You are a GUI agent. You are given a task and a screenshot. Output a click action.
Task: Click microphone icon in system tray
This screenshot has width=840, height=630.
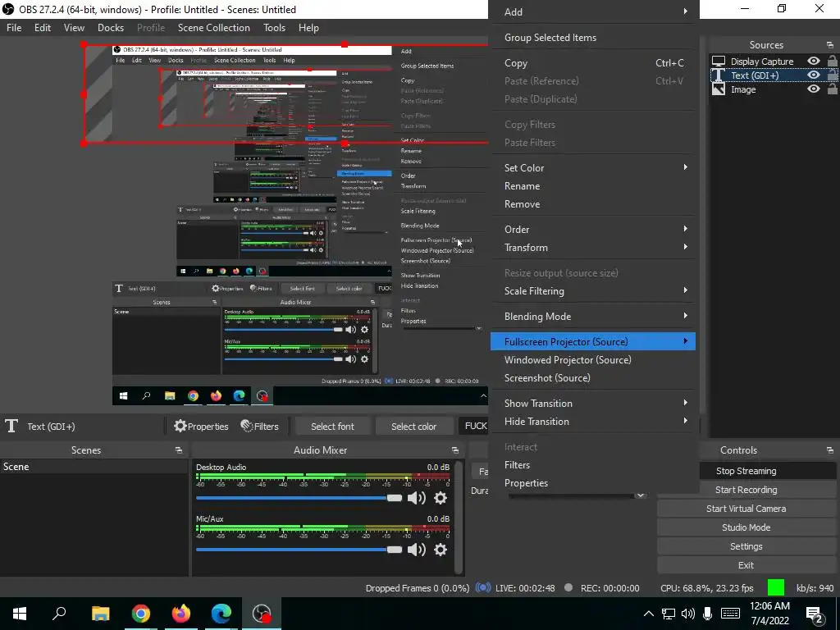tap(708, 614)
